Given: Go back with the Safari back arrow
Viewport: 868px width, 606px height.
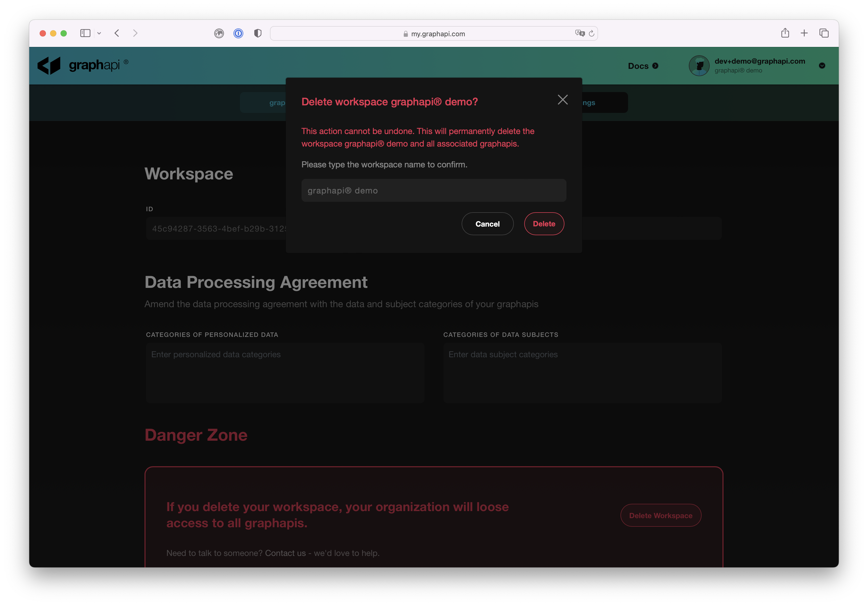Looking at the screenshot, I should tap(117, 33).
